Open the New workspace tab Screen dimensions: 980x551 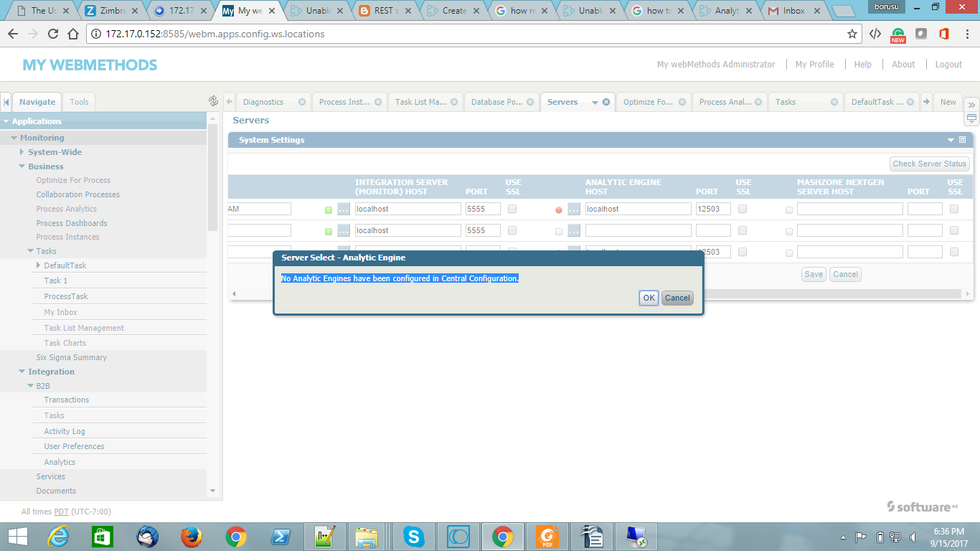[x=948, y=102]
